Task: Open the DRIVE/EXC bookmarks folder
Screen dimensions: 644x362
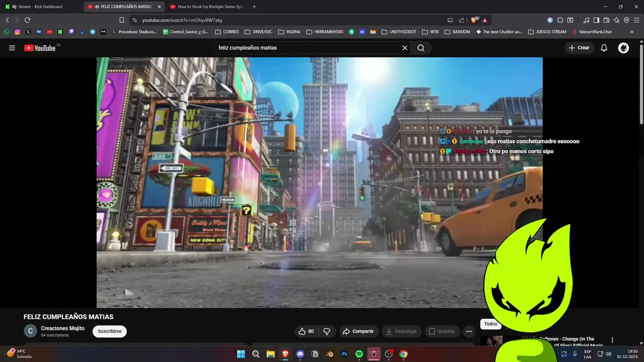Action: coord(259,32)
